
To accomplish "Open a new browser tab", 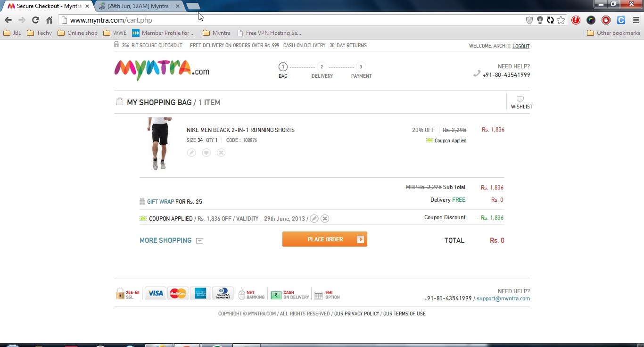I will pyautogui.click(x=193, y=6).
